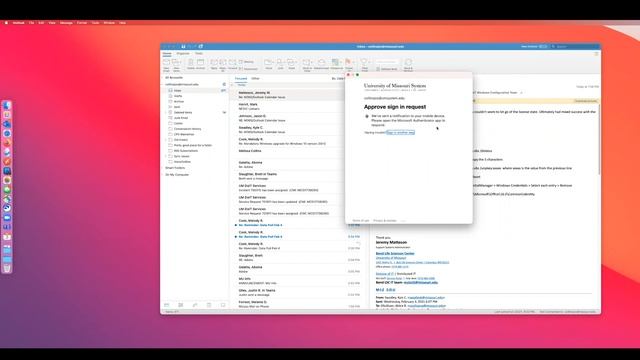Click the Archive icon in the ribbon
Image resolution: width=640 pixels, height=360 pixels.
(x=200, y=63)
